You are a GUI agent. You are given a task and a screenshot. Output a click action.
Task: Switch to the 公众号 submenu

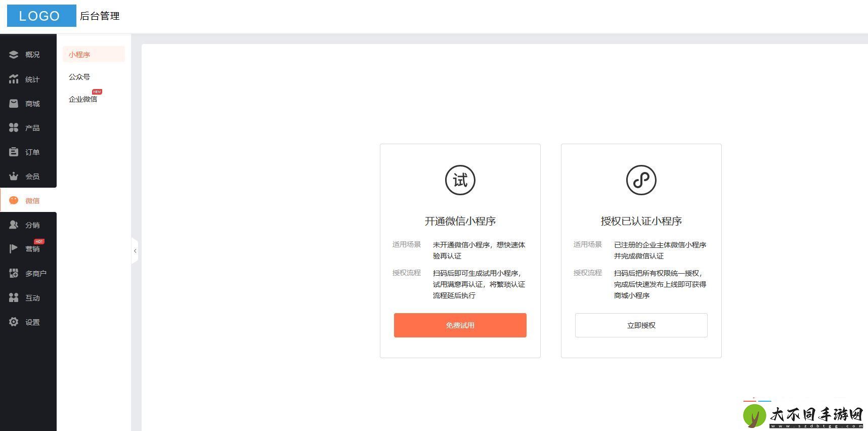pos(79,77)
